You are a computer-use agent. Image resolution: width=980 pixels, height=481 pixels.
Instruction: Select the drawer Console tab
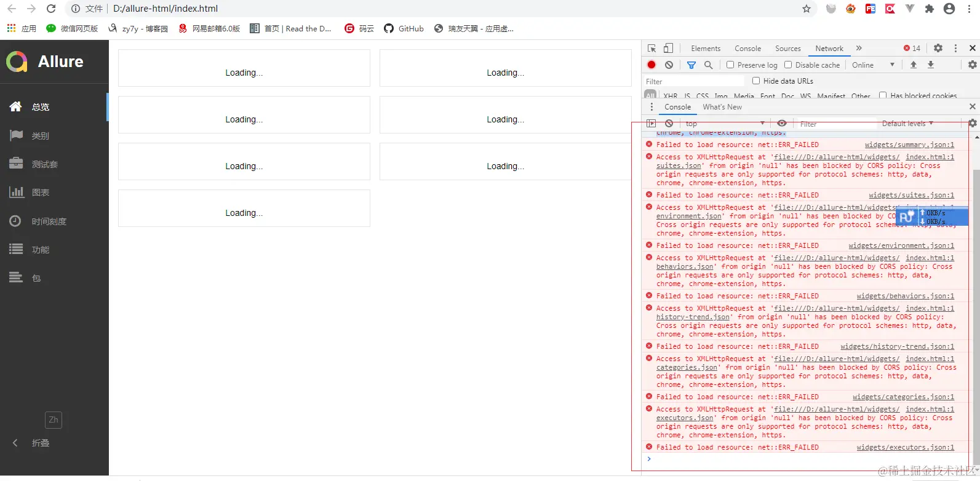(x=677, y=107)
